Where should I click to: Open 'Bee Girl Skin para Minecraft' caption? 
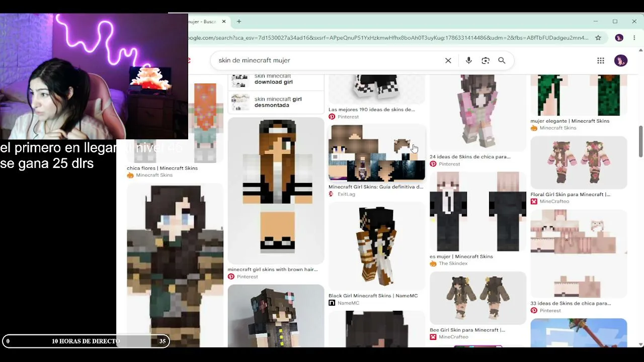[x=467, y=330]
